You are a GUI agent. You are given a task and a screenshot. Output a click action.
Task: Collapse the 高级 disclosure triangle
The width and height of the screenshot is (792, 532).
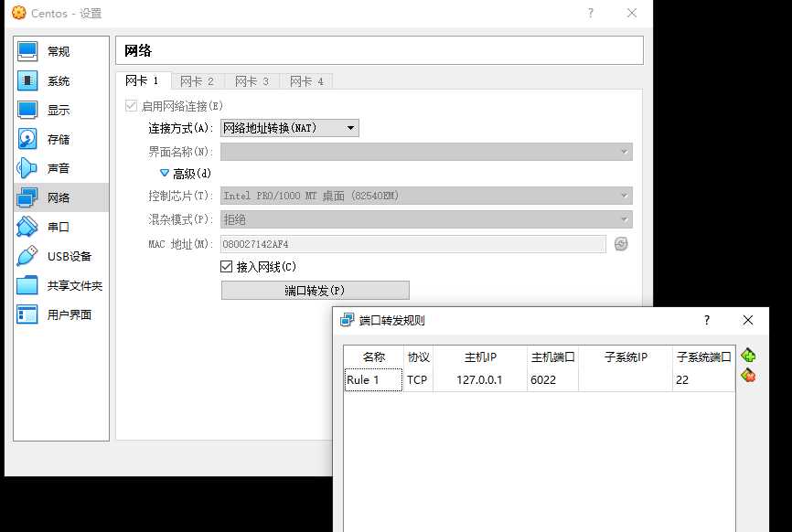click(164, 173)
